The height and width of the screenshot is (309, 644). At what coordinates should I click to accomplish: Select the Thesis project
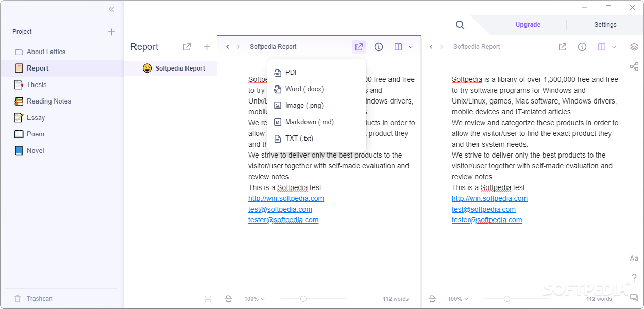(62, 85)
